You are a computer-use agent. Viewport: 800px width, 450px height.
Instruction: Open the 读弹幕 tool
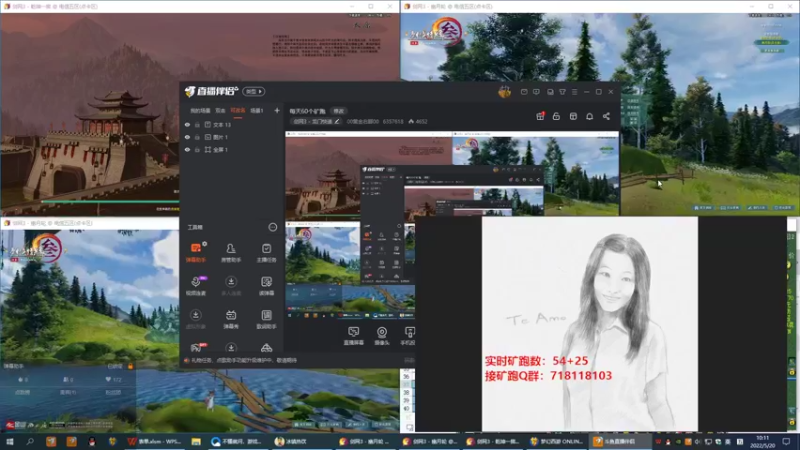tap(266, 286)
